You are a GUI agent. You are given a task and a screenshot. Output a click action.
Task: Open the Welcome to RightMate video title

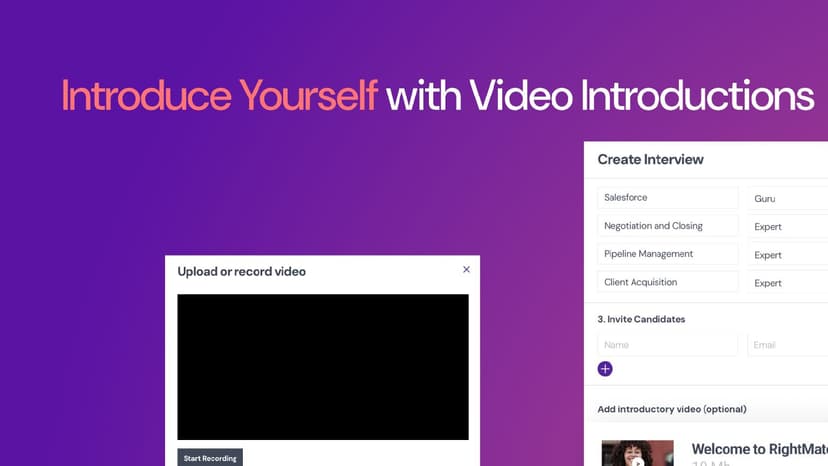click(758, 450)
